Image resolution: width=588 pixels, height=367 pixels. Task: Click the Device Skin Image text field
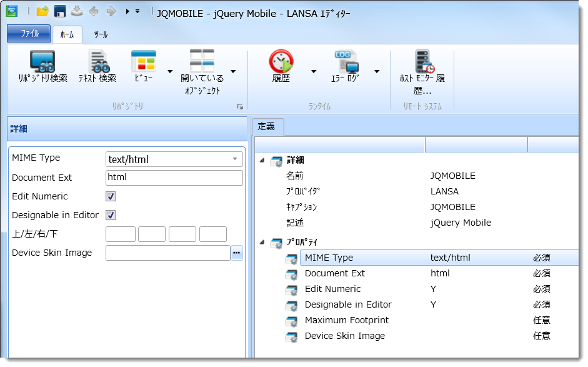click(168, 253)
